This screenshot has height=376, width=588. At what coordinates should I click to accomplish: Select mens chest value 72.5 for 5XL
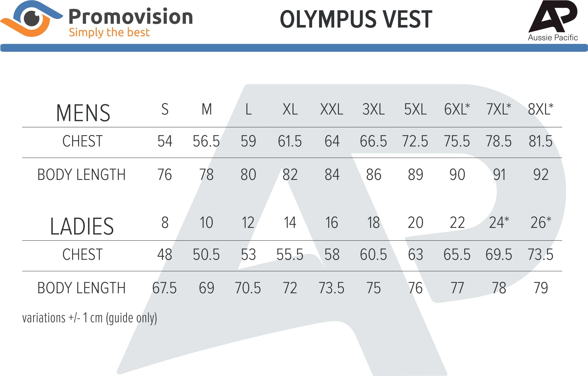tap(415, 141)
